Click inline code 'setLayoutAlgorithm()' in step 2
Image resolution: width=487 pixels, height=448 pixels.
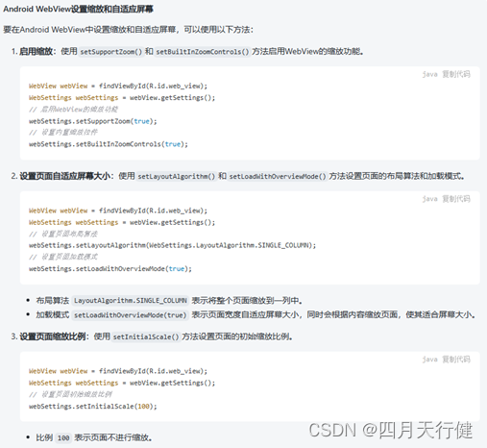pyautogui.click(x=177, y=176)
